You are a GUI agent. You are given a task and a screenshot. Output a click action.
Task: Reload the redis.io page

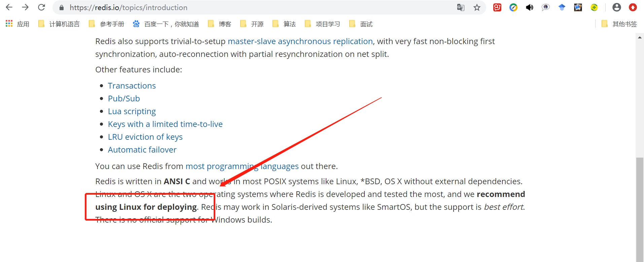[41, 7]
